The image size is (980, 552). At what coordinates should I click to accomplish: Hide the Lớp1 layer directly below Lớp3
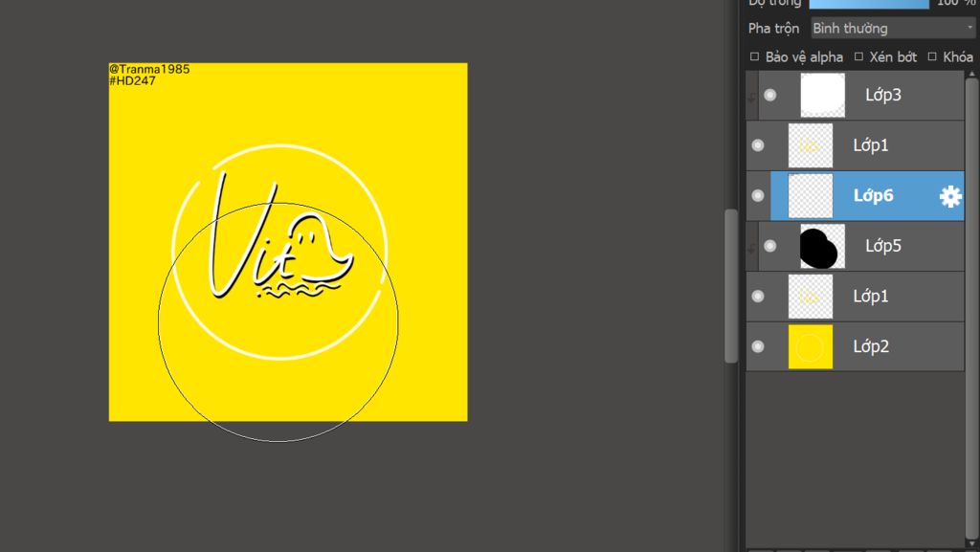tap(758, 145)
